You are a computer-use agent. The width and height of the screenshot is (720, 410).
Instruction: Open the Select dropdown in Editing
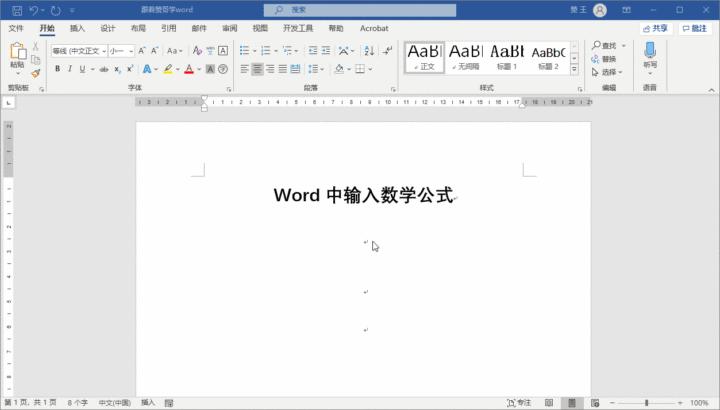pos(607,73)
